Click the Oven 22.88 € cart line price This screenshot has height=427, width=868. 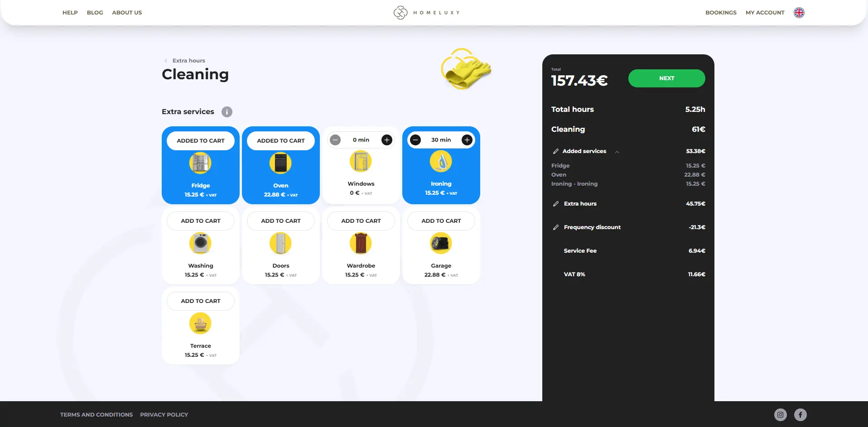click(x=695, y=175)
